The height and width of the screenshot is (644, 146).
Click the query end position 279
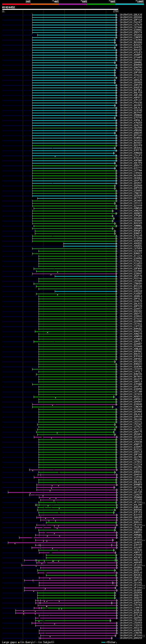coord(115,11)
